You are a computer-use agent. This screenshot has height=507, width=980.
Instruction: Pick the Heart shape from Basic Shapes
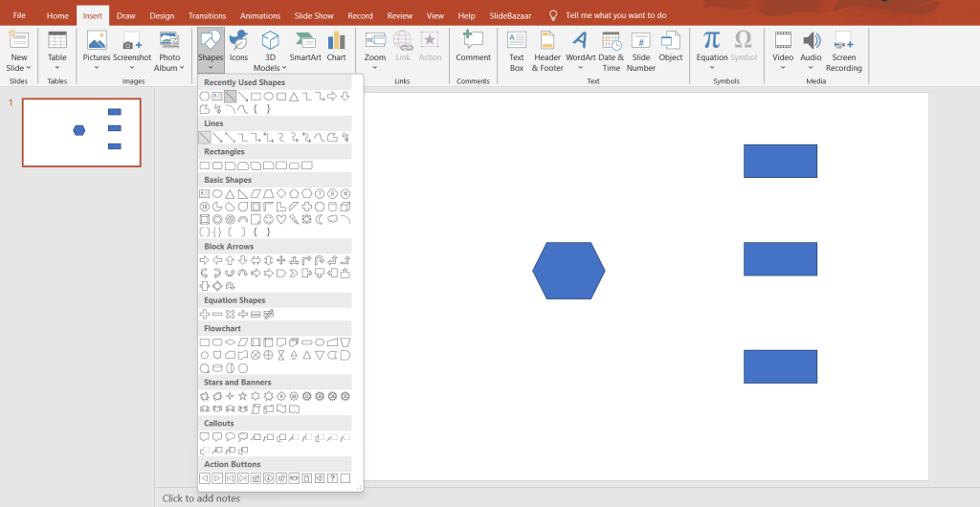point(281,219)
